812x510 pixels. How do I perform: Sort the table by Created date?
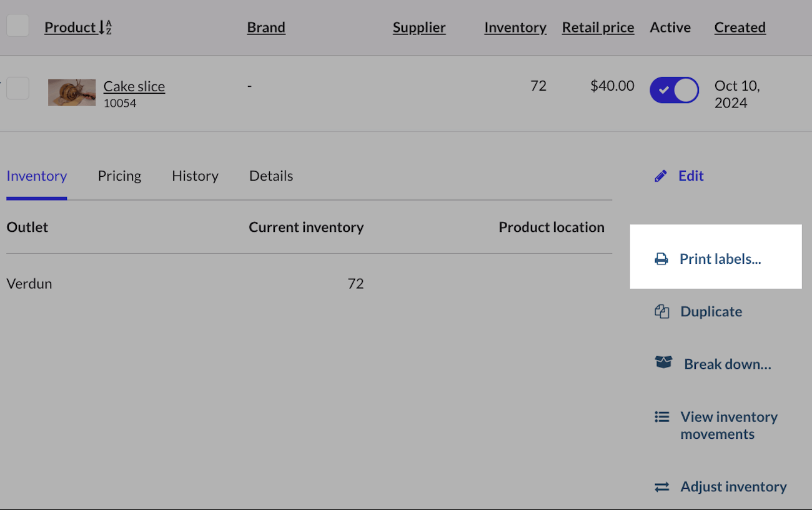coord(740,27)
